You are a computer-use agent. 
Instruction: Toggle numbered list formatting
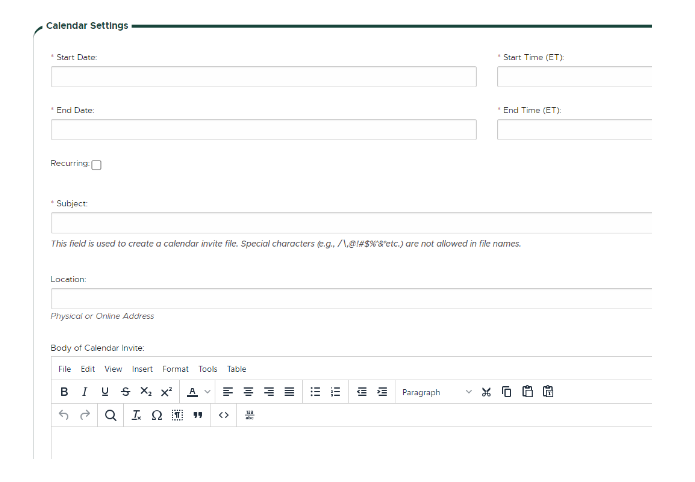[x=336, y=392]
